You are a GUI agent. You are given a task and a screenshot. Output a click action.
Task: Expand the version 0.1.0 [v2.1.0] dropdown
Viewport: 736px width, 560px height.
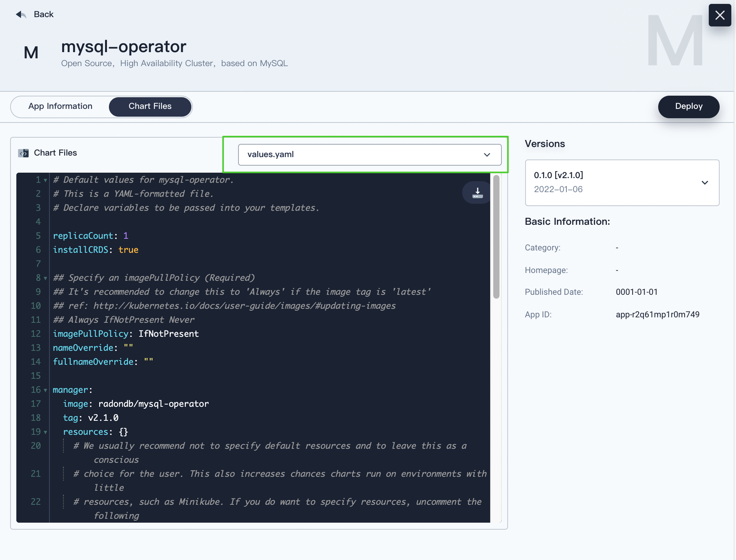pos(704,182)
